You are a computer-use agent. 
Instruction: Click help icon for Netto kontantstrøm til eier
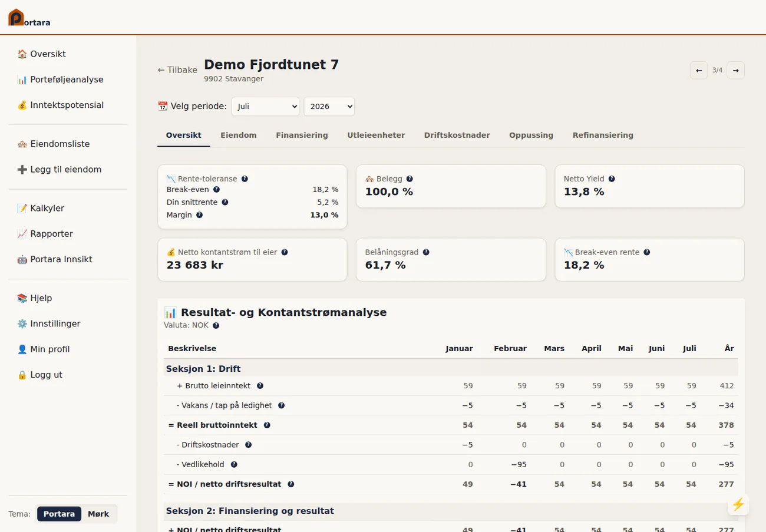click(285, 252)
